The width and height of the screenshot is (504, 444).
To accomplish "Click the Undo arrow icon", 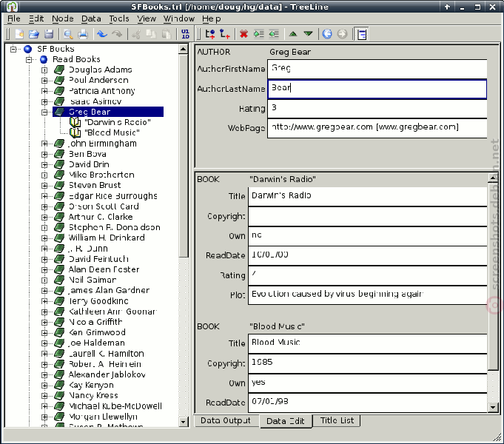I will point(102,34).
